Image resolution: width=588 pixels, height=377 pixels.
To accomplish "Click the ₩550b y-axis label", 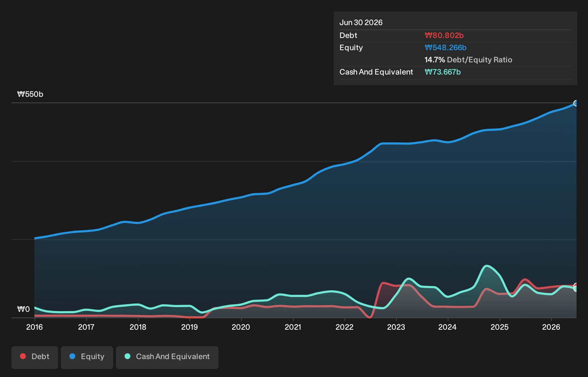I will (30, 94).
